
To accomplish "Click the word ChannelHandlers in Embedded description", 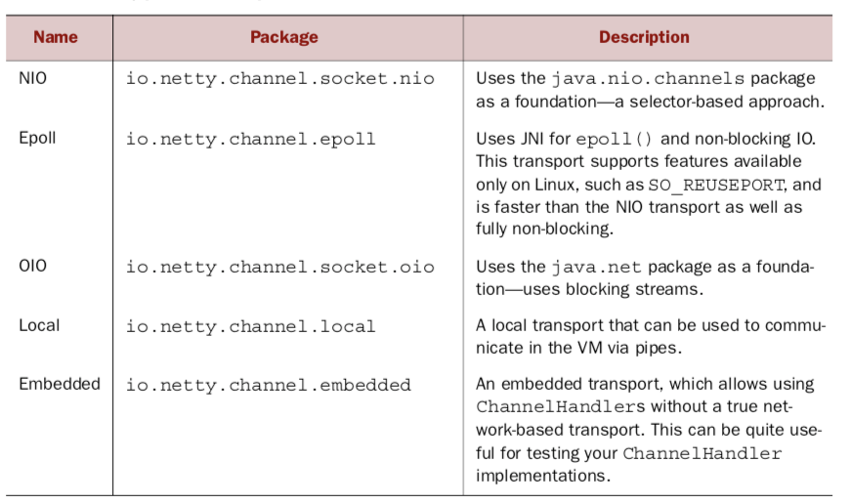I will pos(547,407).
